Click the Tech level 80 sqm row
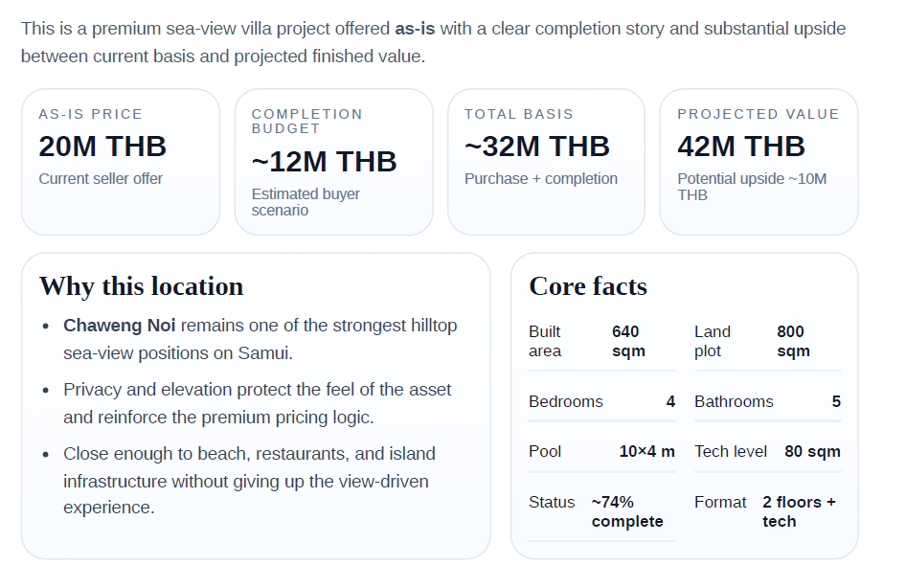This screenshot has width=906, height=588. click(x=767, y=452)
